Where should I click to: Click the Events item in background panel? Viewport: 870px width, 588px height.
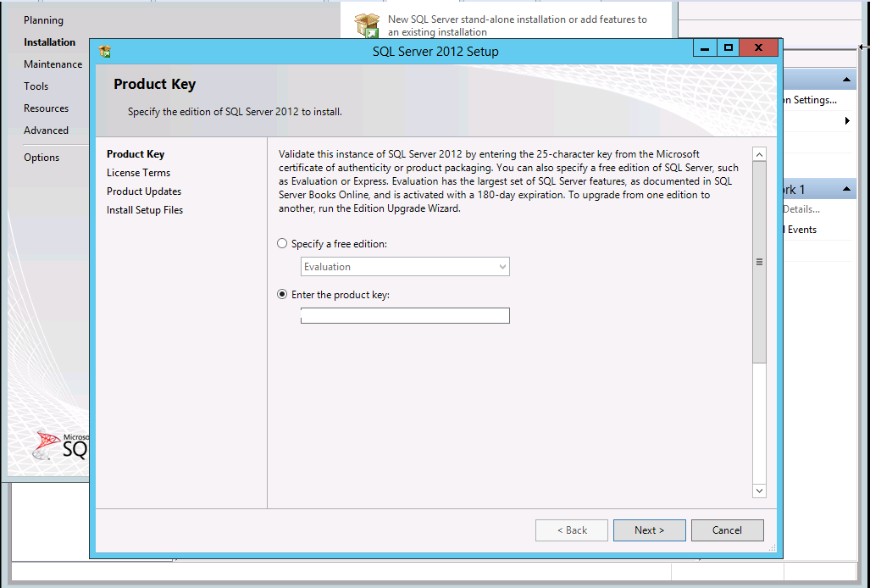(800, 230)
